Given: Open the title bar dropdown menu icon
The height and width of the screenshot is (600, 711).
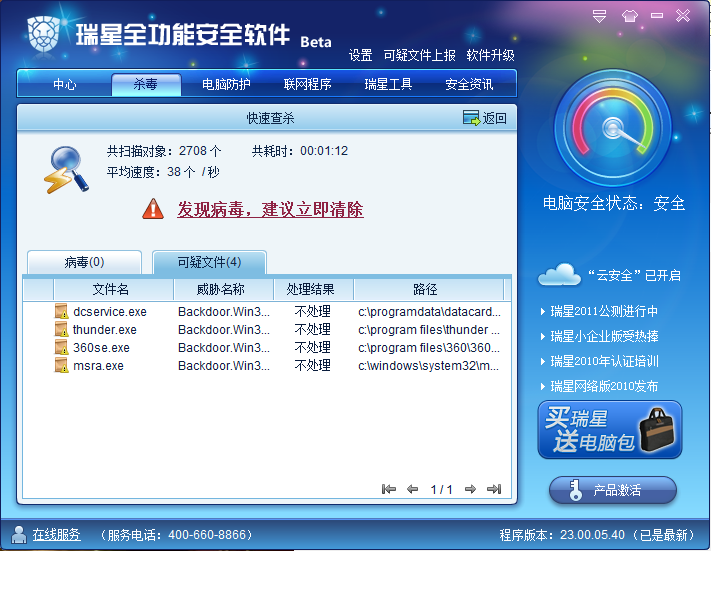Looking at the screenshot, I should (x=599, y=16).
